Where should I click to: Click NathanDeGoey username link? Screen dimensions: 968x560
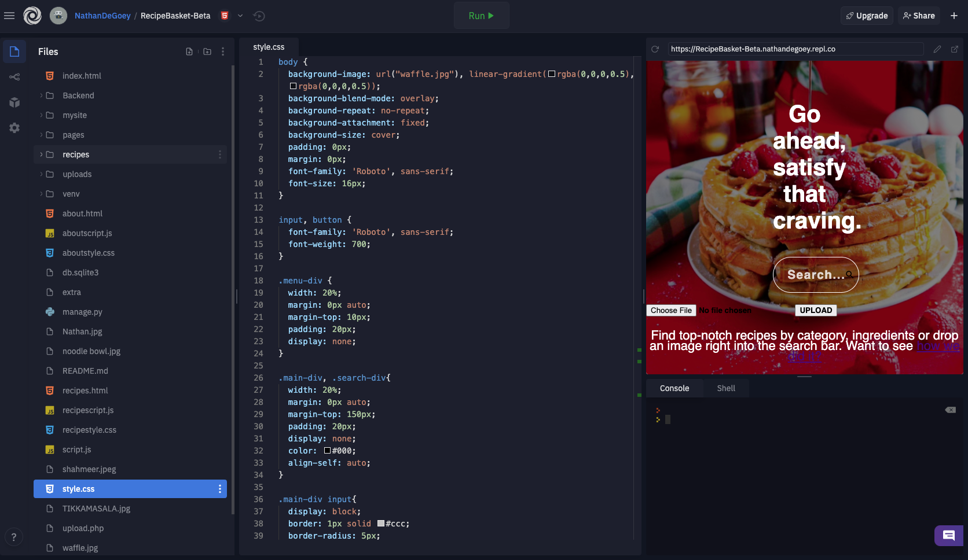click(102, 16)
